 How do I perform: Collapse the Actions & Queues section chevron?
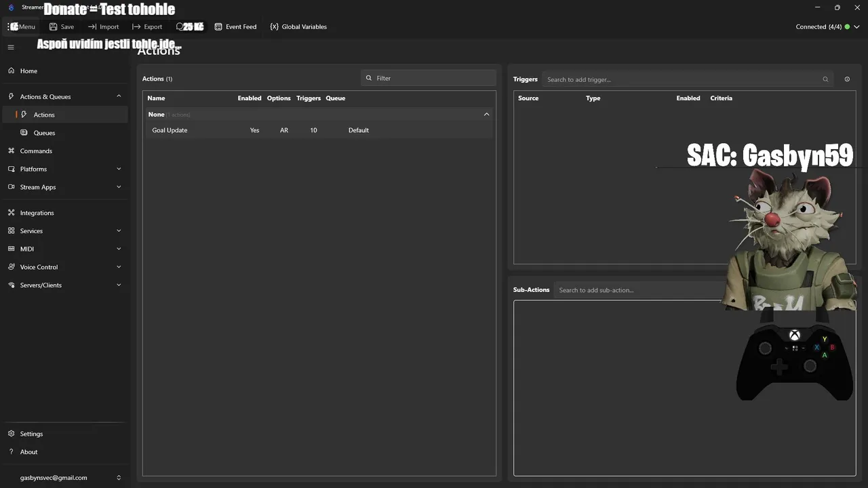click(x=119, y=96)
